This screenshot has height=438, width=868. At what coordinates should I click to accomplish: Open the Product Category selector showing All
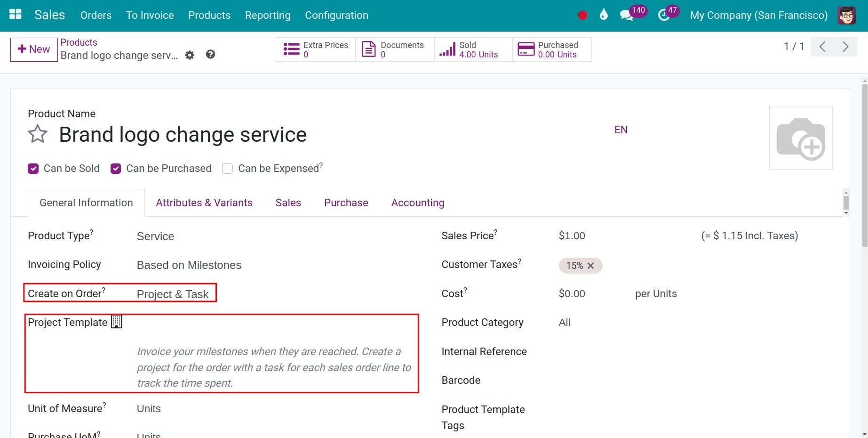[564, 322]
